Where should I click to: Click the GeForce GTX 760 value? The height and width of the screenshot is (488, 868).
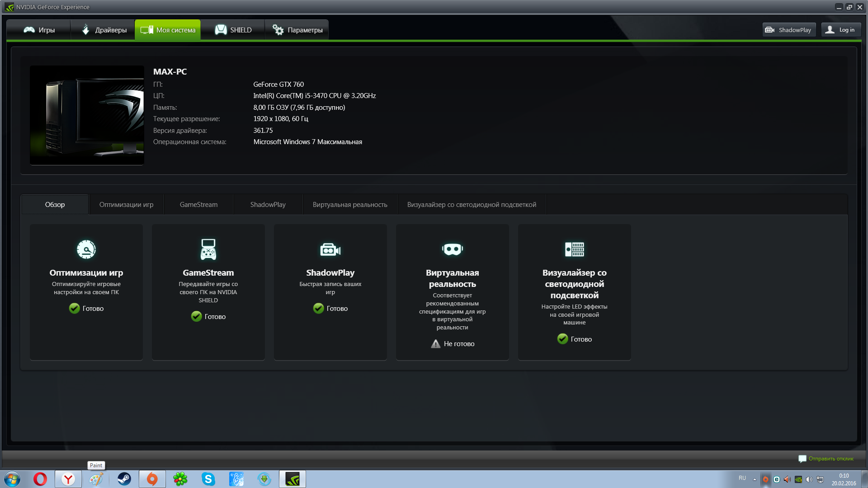(278, 84)
